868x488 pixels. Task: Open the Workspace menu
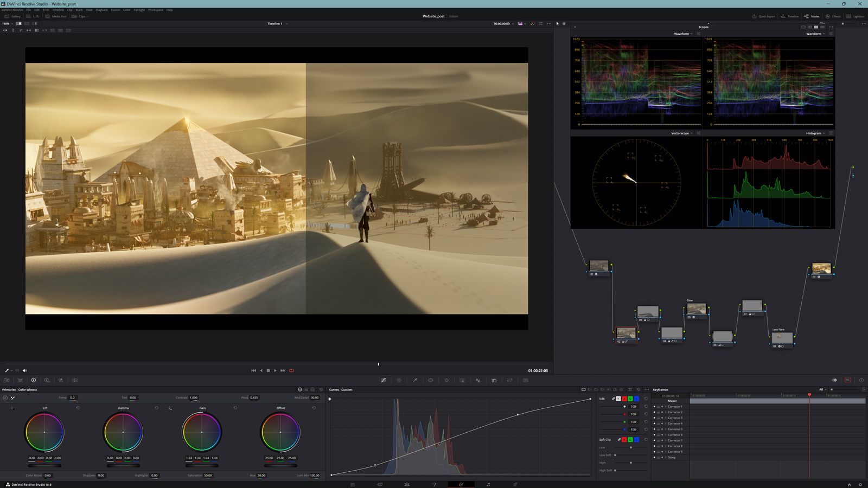156,10
